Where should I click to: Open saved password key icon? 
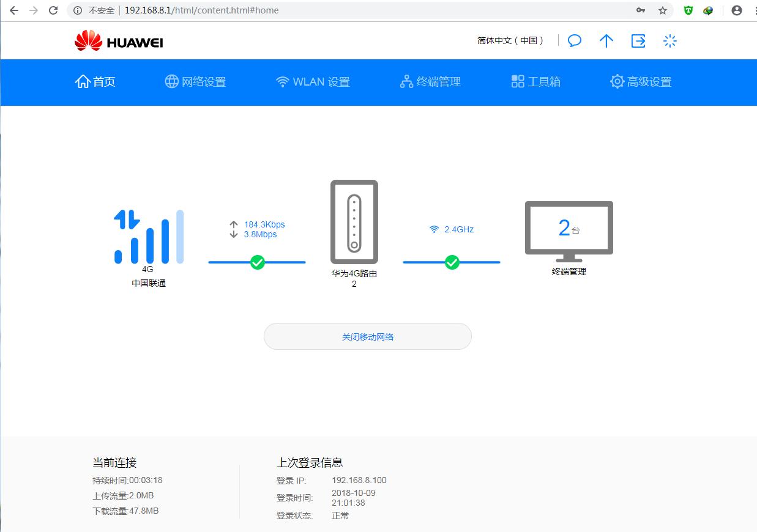pos(641,10)
